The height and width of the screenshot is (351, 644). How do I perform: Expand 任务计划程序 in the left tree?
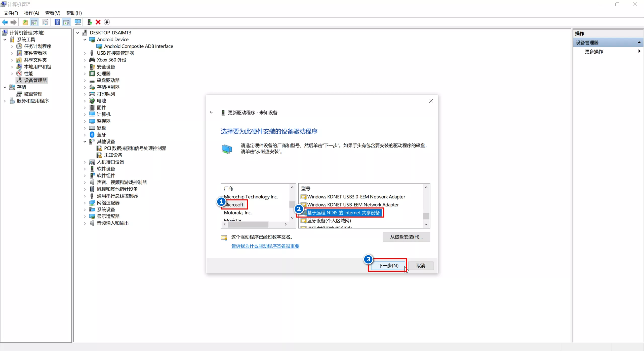12,46
